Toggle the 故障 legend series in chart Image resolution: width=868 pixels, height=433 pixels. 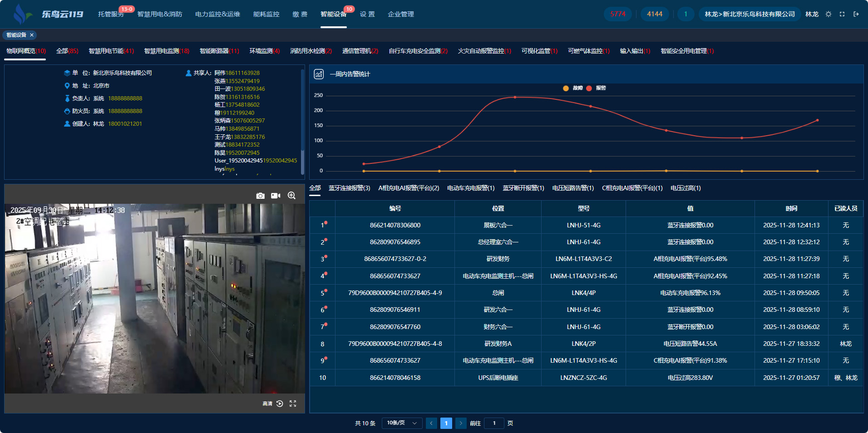point(573,88)
